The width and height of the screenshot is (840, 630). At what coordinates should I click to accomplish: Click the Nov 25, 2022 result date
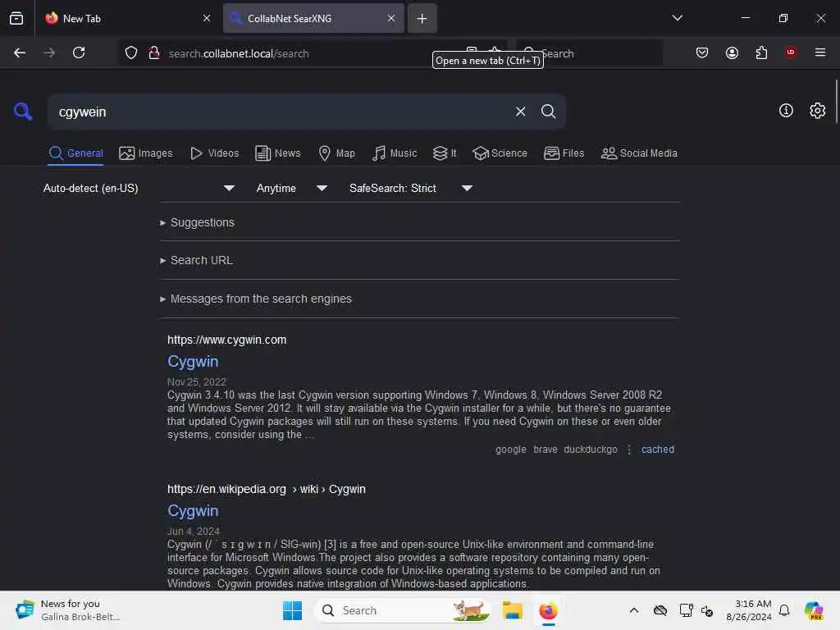197,382
